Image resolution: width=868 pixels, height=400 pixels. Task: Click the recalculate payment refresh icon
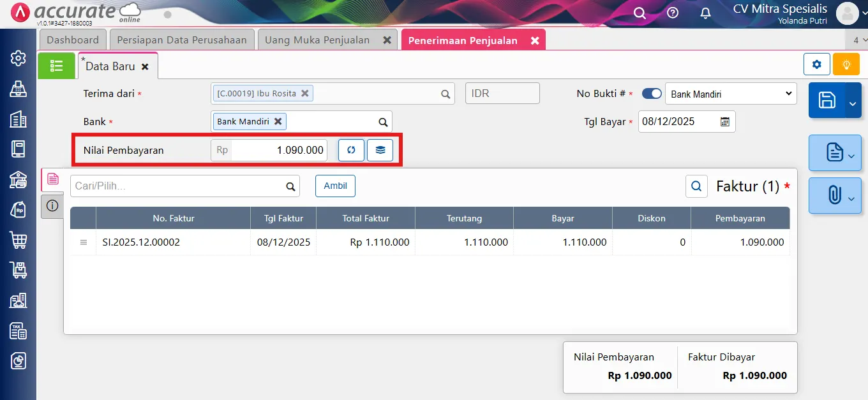[x=351, y=151]
